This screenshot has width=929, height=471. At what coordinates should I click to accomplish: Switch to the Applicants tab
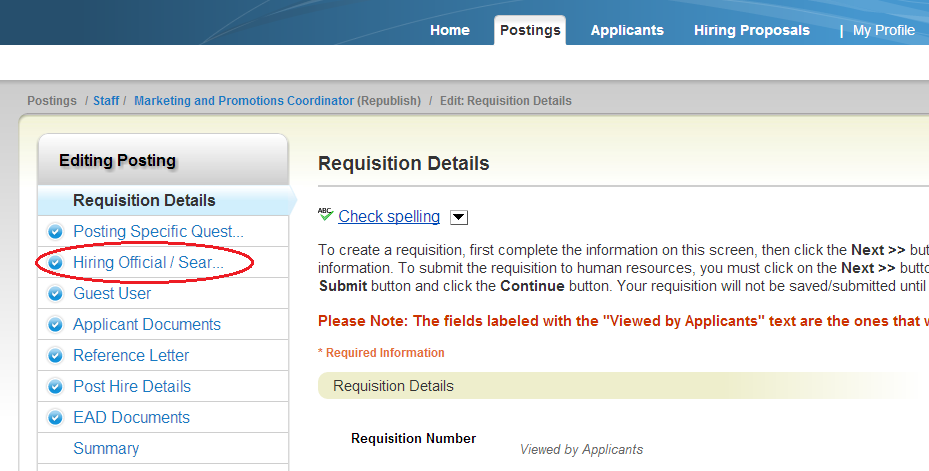click(x=627, y=30)
